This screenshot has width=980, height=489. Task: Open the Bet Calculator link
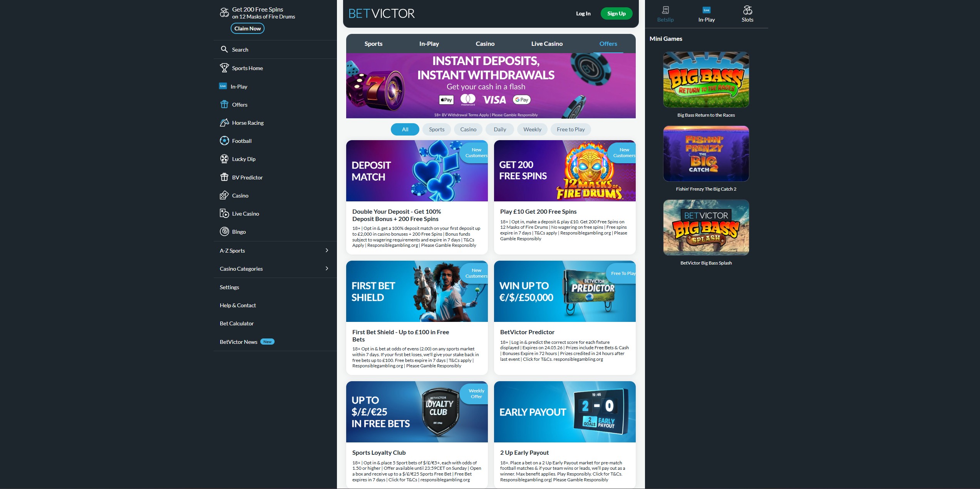click(x=236, y=323)
